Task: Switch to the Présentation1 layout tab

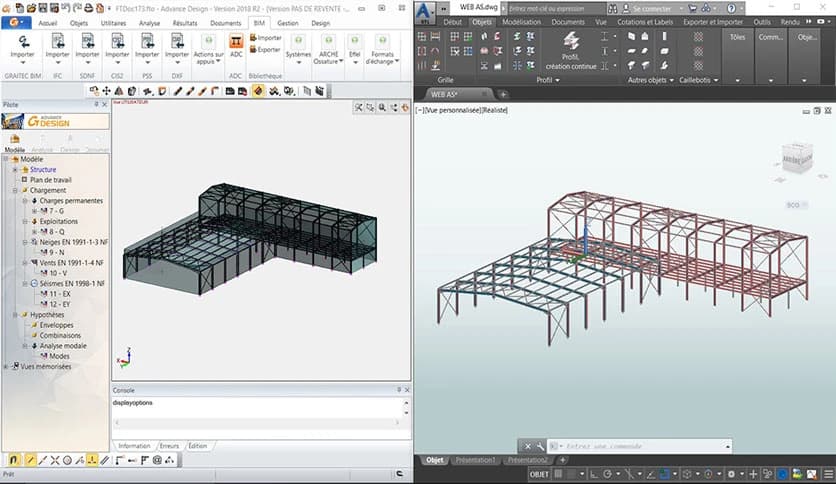Action: coord(475,460)
